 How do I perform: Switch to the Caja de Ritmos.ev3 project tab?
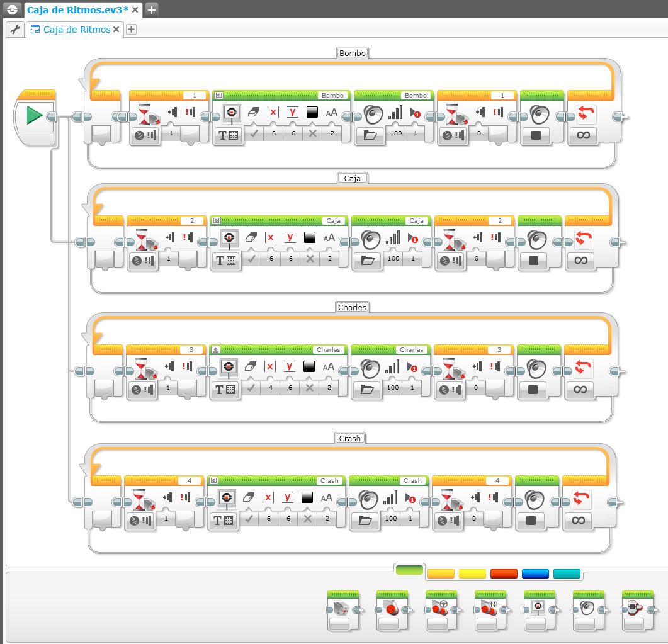coord(77,10)
